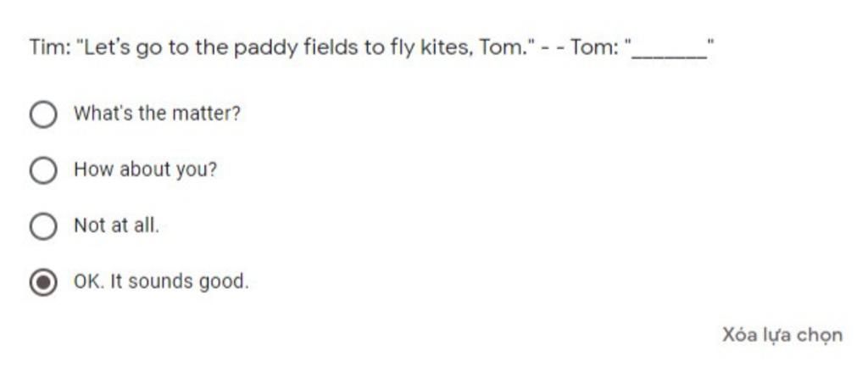Pick the "Not at all." radio option
868x389 pixels.
click(43, 226)
